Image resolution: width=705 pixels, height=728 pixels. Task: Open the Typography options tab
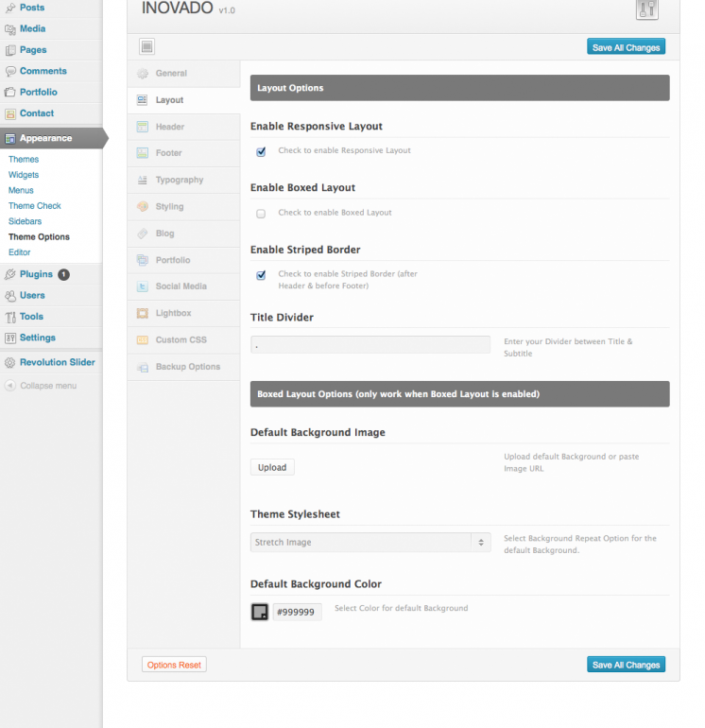(183, 181)
